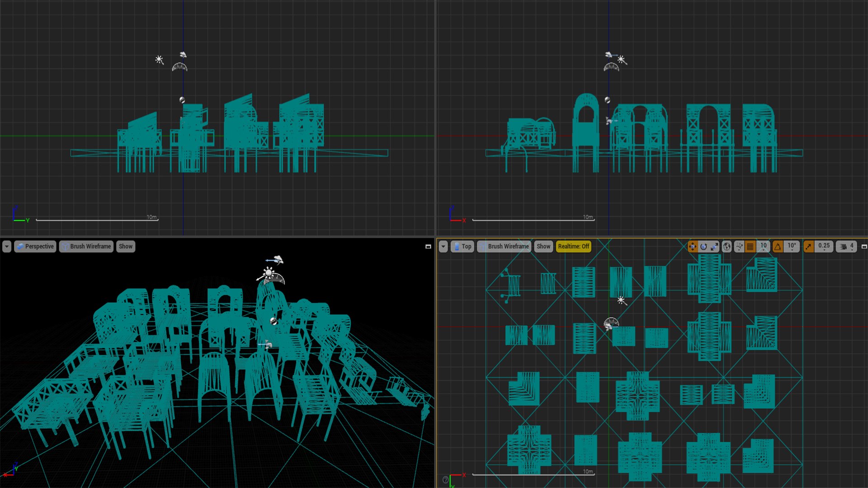The width and height of the screenshot is (868, 488).
Task: Click sun light actor in Top viewport
Action: click(622, 300)
